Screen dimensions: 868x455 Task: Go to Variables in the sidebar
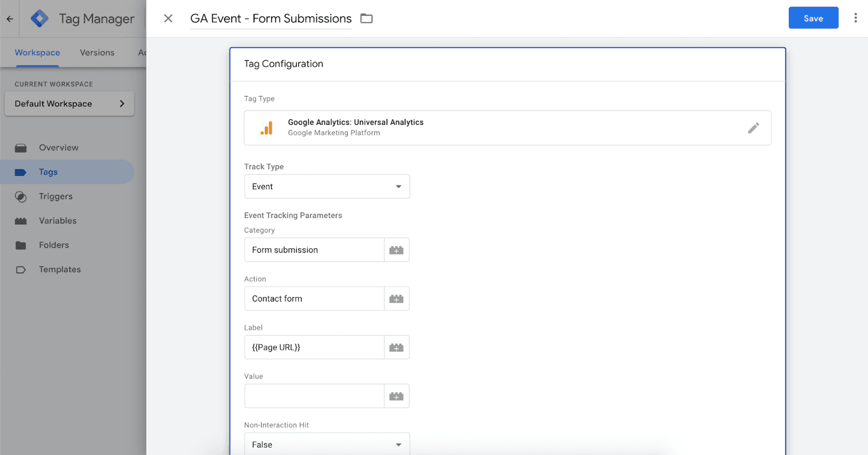click(57, 221)
